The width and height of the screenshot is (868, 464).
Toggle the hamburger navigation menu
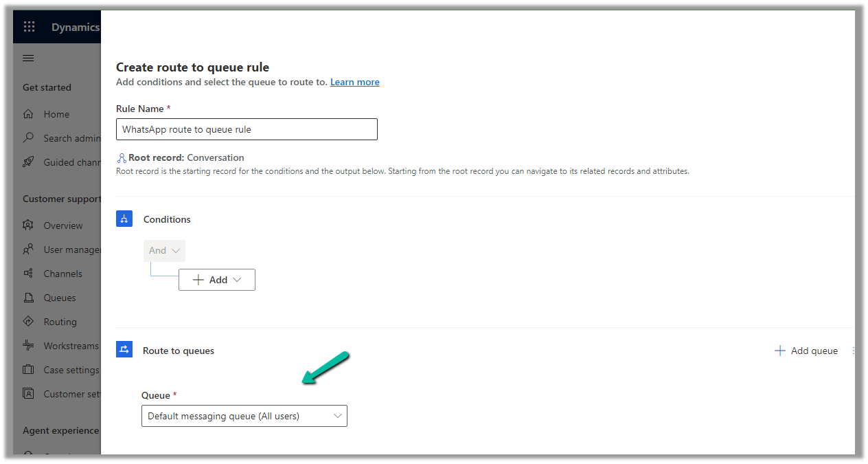coord(29,58)
